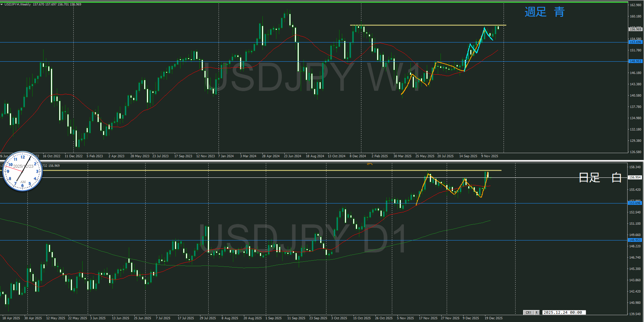Select the 週足 青 text label
644x322 pixels.
(544, 12)
